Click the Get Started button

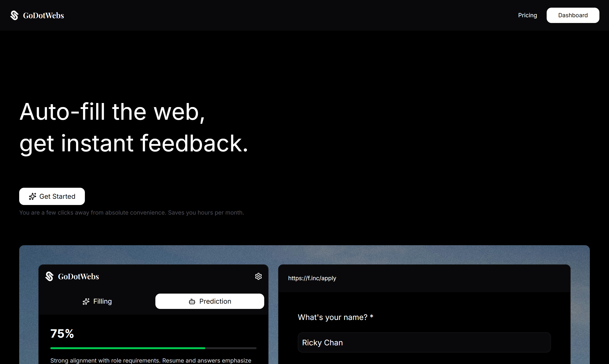tap(52, 196)
